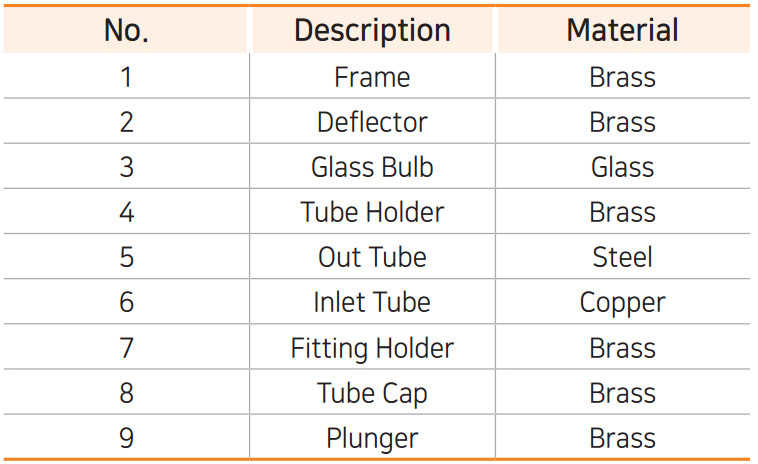This screenshot has width=758, height=464.
Task: Select the "Deflector" description cell
Action: (372, 122)
